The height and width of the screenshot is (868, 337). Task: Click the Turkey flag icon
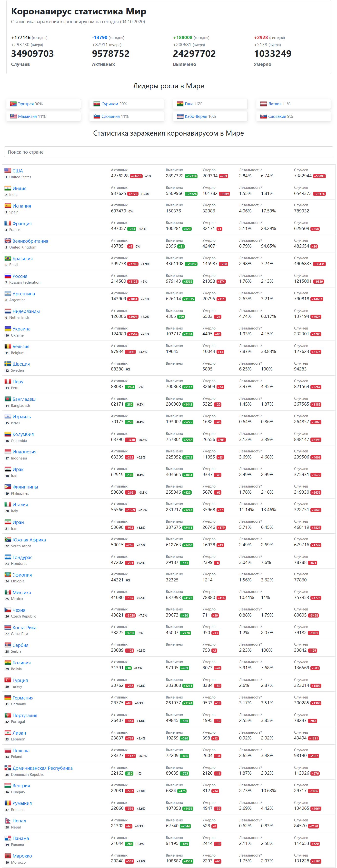(7, 680)
